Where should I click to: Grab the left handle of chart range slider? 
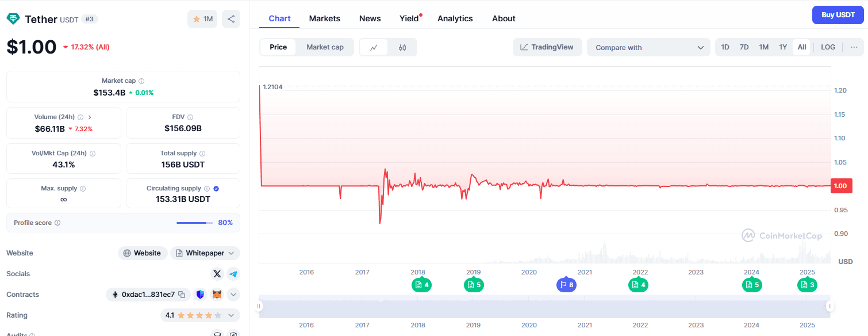pyautogui.click(x=259, y=307)
